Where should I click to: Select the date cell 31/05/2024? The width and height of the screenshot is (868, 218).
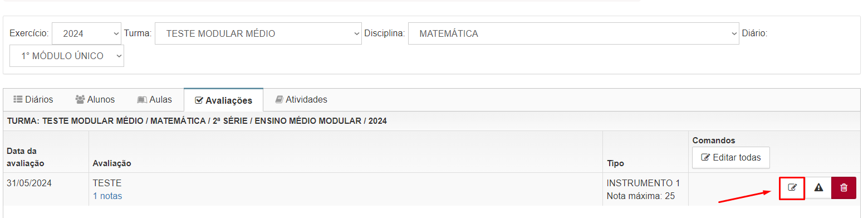coord(29,183)
